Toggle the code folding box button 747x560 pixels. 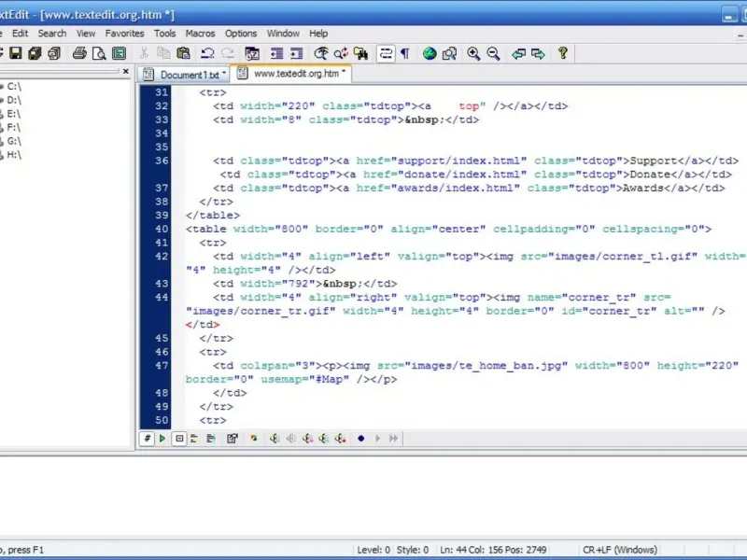coord(179,438)
